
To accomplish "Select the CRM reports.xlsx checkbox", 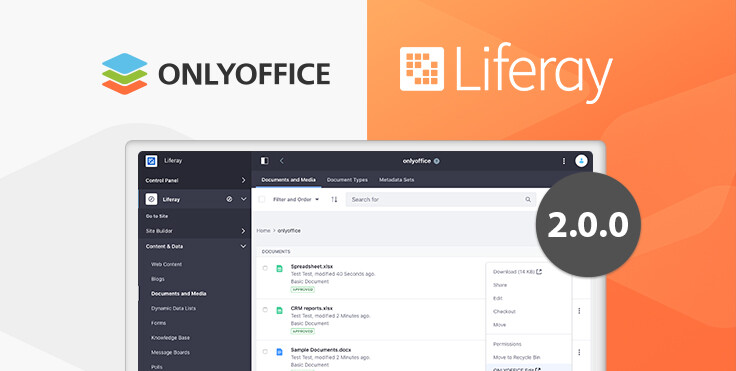I will 265,310.
